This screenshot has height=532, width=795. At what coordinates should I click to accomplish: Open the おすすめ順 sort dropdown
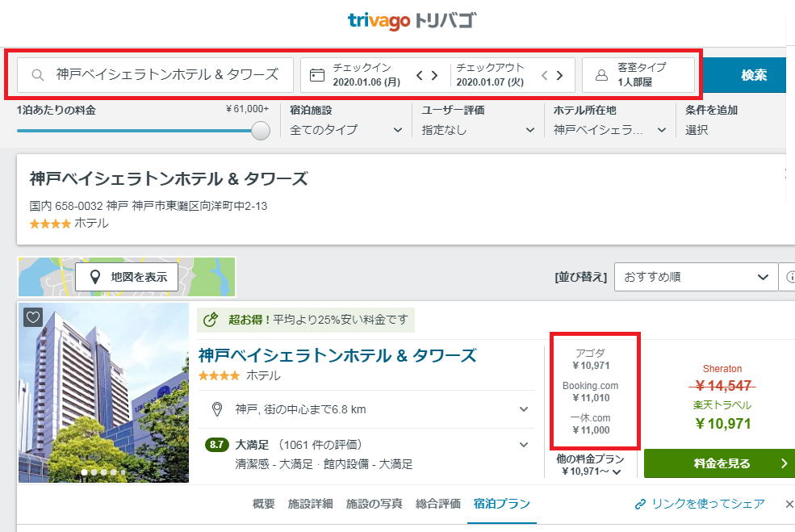pyautogui.click(x=697, y=277)
